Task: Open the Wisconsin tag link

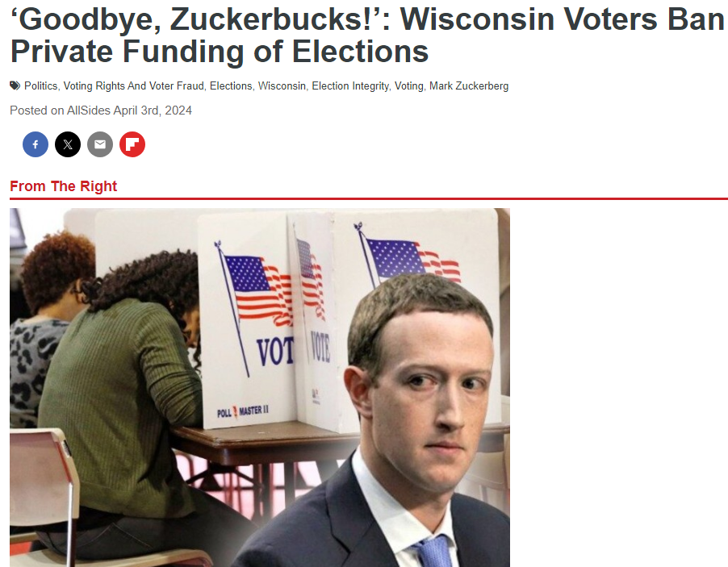Action: click(x=282, y=85)
